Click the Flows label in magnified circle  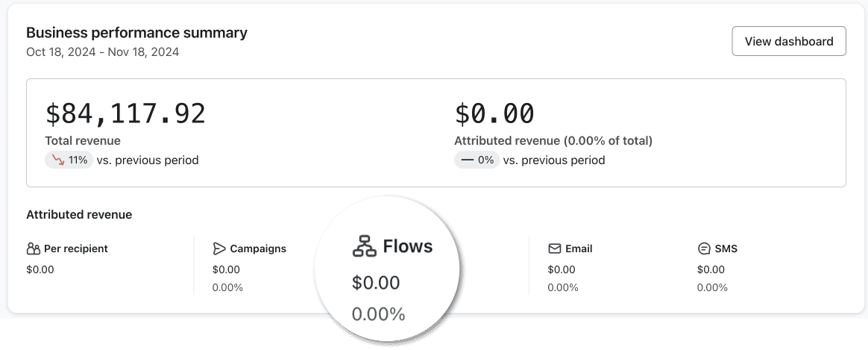[x=408, y=246]
